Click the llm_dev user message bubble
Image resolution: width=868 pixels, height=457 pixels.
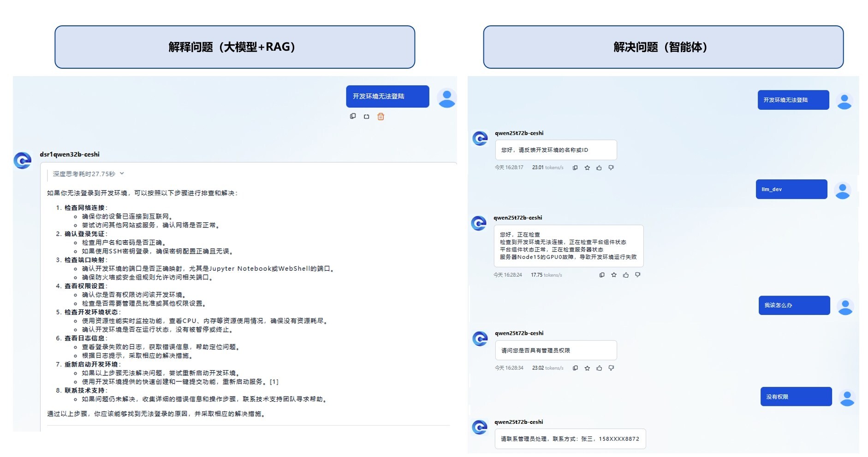[791, 189]
